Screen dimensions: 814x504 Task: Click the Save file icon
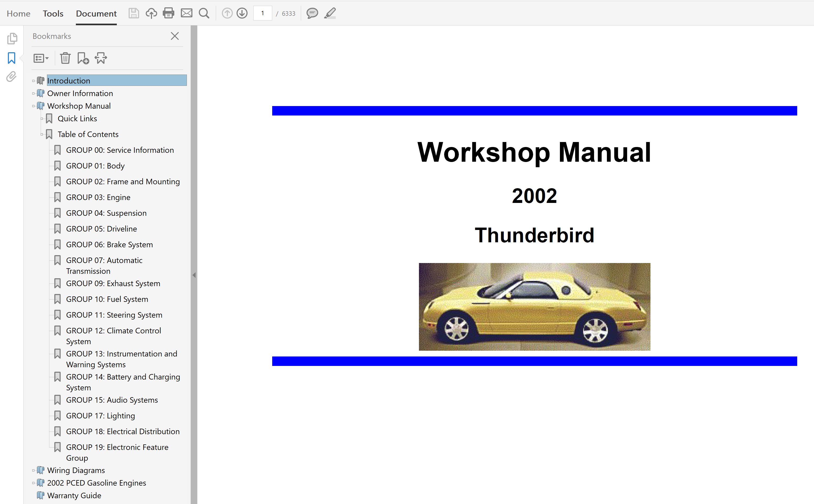click(x=134, y=13)
